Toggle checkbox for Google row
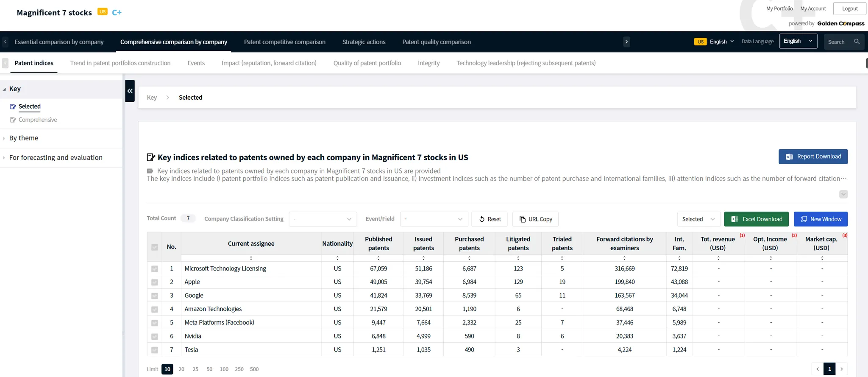Screen dimensions: 868x377 click(x=154, y=296)
